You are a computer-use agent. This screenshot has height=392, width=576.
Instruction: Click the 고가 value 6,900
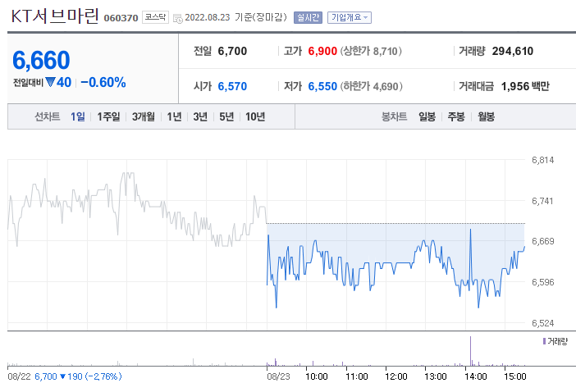coord(322,51)
